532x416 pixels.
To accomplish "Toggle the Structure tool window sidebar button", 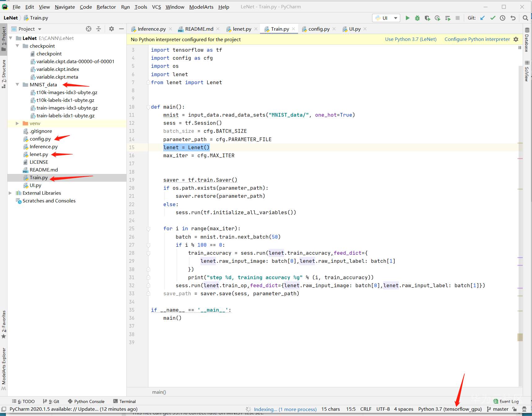I will [x=4, y=72].
